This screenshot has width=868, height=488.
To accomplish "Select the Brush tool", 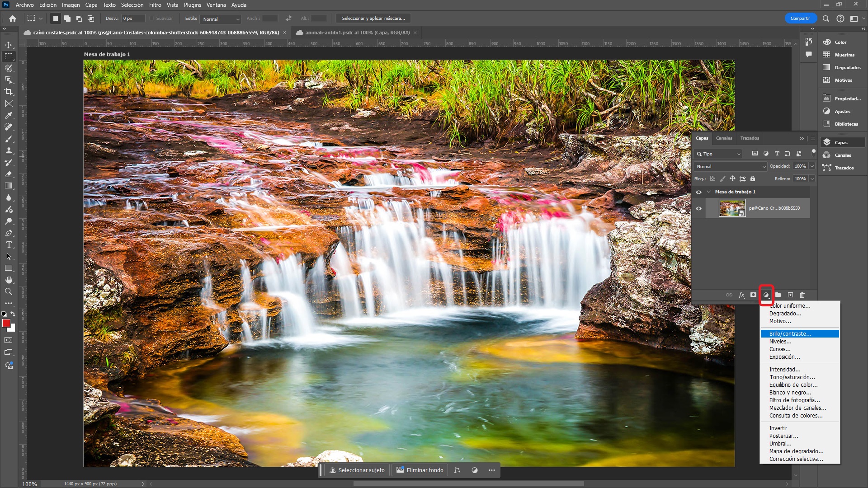I will point(9,139).
